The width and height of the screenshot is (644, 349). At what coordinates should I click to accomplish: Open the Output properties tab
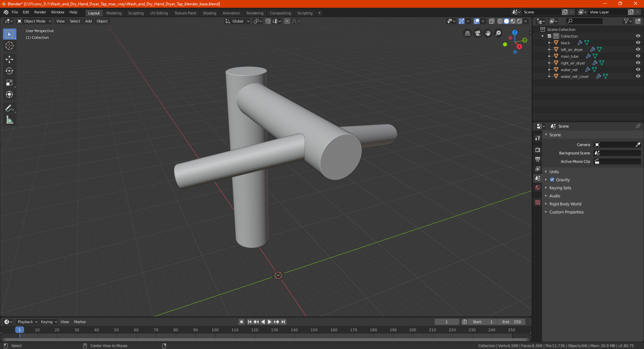(538, 159)
